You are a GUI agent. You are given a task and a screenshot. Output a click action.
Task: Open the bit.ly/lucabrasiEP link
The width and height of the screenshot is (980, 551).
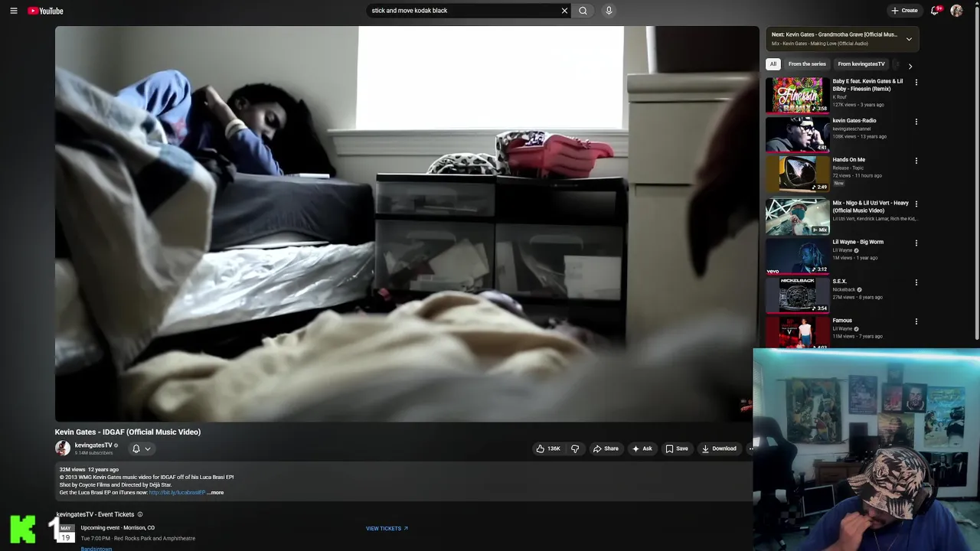coord(177,493)
